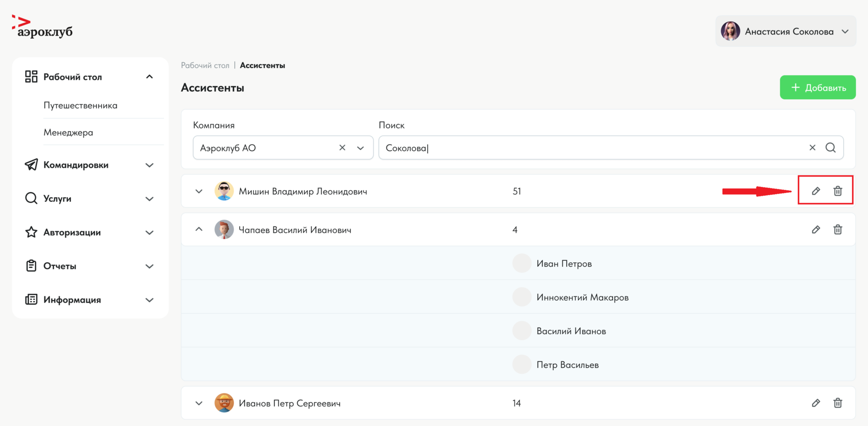Viewport: 868px width, 426px height.
Task: Collapse the Чапаев Василий Иванович row
Action: 199,229
